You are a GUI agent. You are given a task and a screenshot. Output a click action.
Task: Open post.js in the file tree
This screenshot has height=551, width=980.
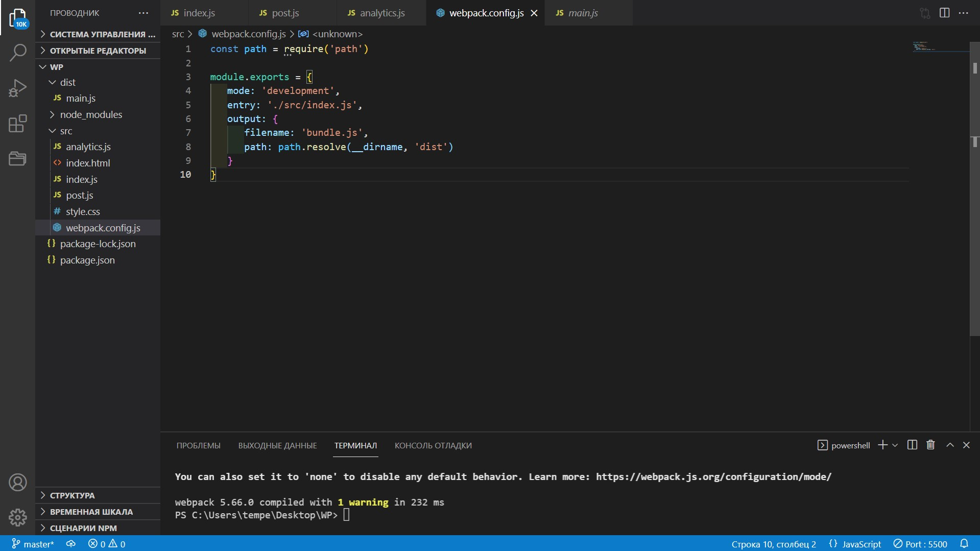(98, 195)
